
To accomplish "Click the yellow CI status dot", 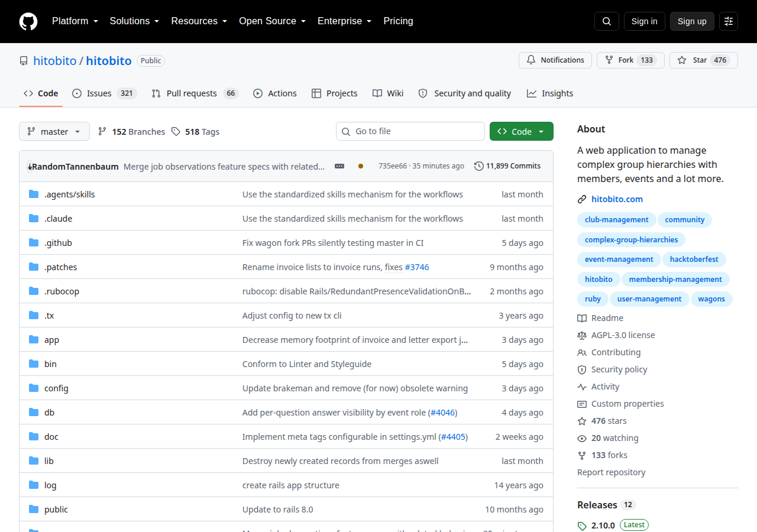I will point(361,166).
